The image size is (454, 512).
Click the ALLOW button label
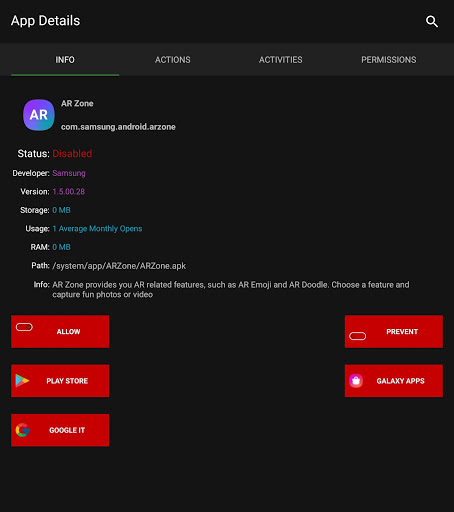point(68,332)
